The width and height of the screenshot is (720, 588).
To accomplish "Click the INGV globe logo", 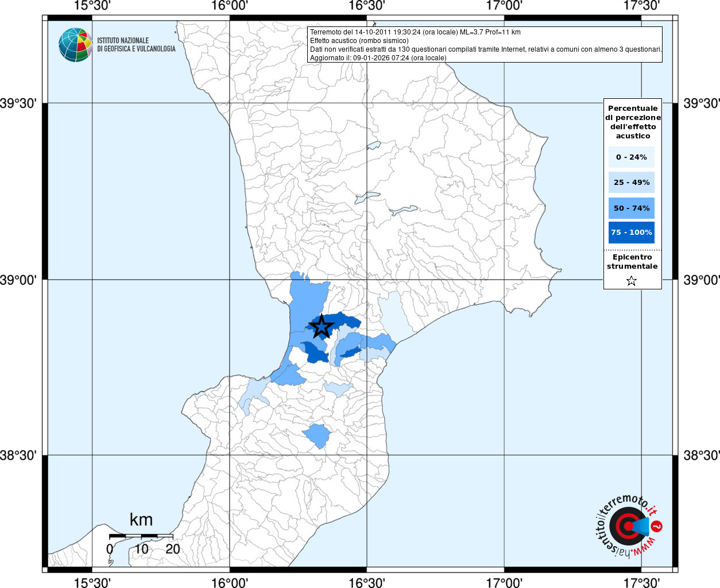I will (x=75, y=45).
